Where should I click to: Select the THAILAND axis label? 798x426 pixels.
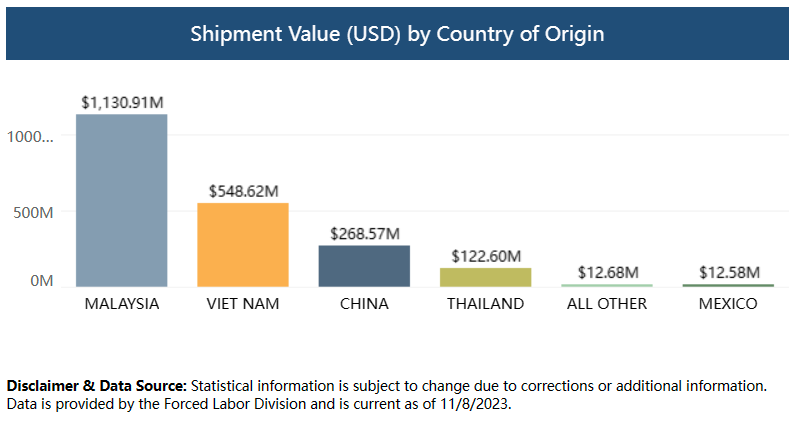485,304
